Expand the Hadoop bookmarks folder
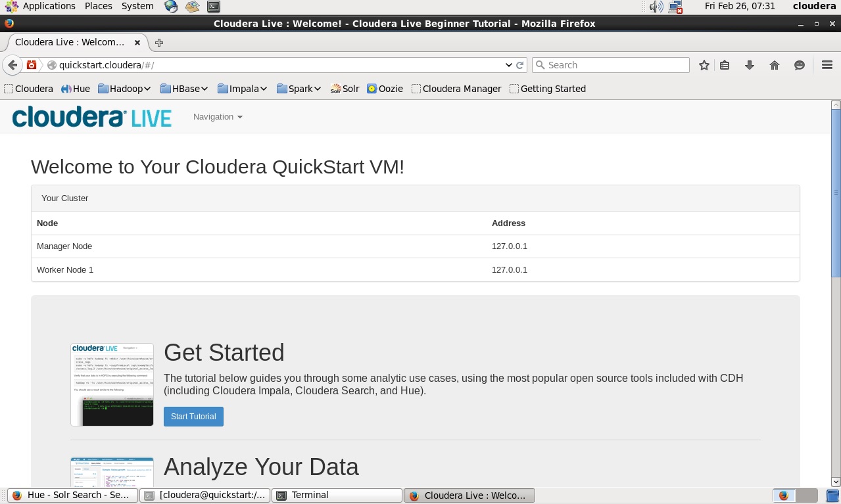The height and width of the screenshot is (504, 841). click(x=124, y=89)
